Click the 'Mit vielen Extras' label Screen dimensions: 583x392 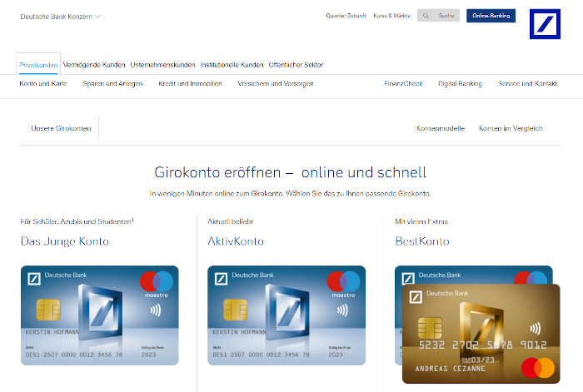(421, 221)
